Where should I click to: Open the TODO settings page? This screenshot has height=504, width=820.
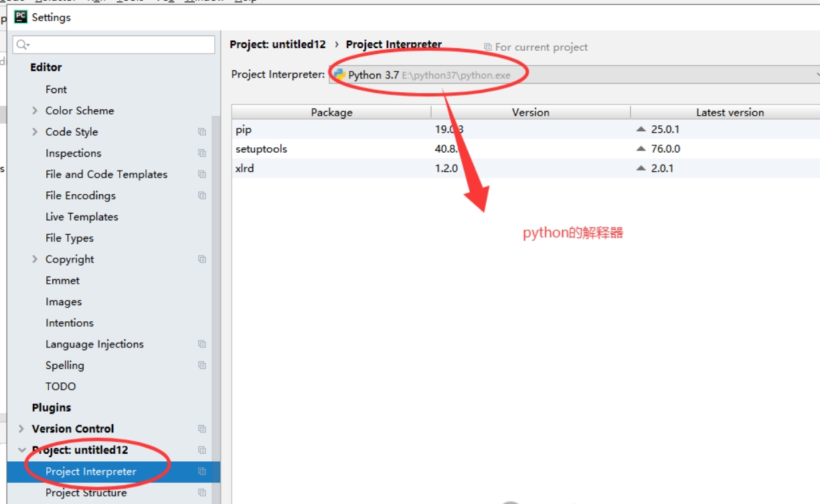[60, 386]
